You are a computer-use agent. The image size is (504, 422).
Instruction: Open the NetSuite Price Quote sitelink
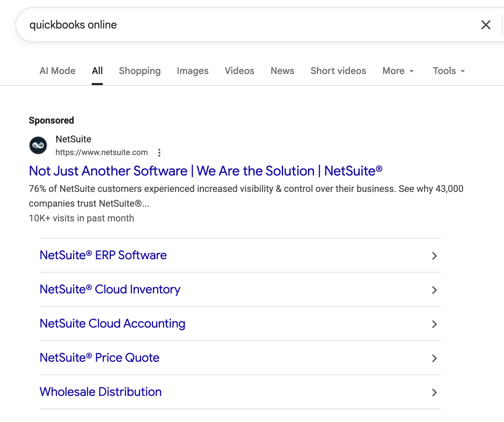point(99,358)
